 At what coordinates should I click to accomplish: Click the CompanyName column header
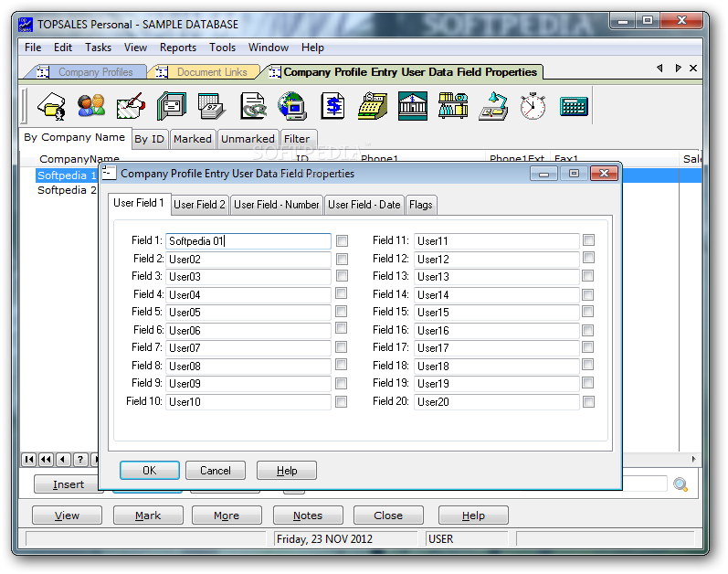pyautogui.click(x=79, y=159)
